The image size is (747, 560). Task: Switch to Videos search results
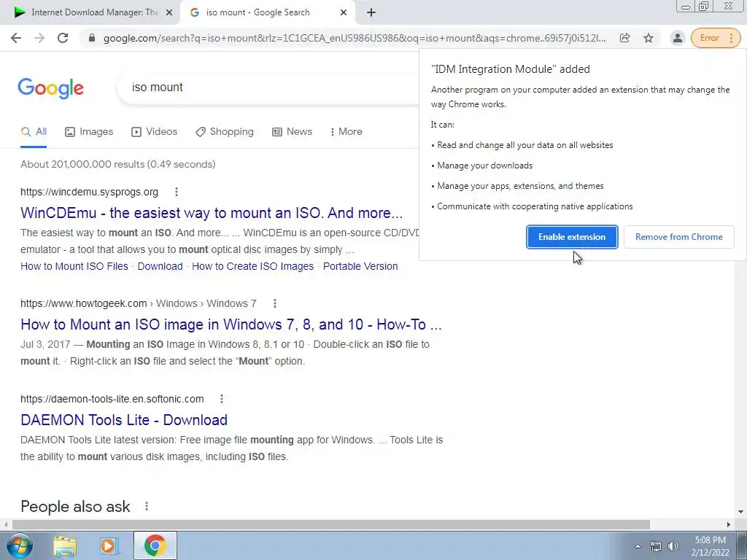tap(155, 132)
